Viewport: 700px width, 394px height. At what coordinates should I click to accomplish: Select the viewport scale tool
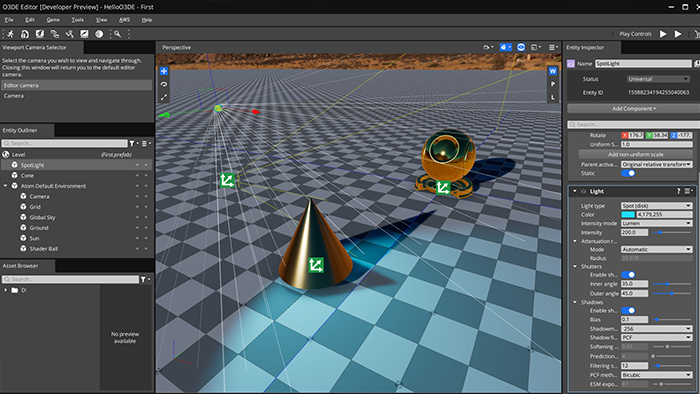[164, 97]
